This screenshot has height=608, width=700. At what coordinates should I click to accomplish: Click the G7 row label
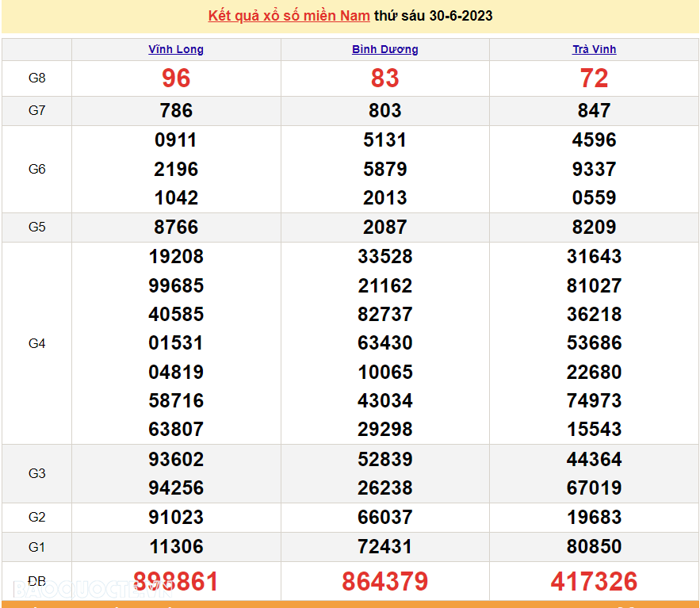(x=37, y=110)
